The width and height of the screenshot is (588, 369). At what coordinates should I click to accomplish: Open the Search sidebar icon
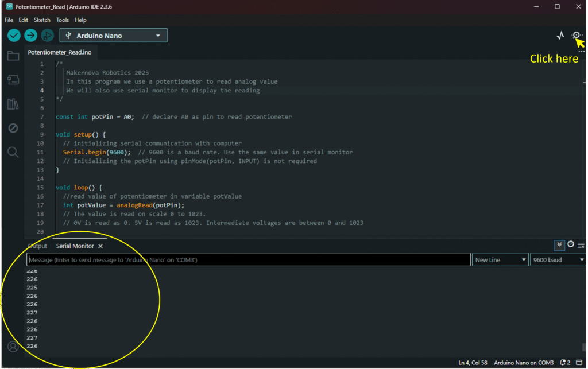pos(13,152)
